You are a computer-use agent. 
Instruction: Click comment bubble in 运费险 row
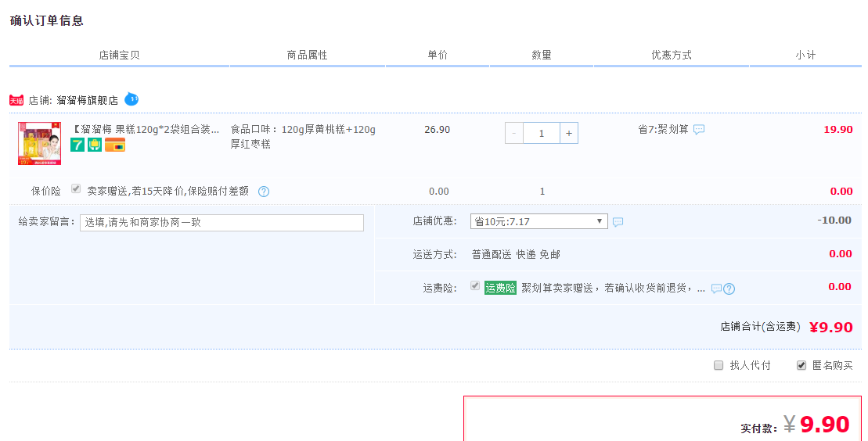[x=716, y=289]
